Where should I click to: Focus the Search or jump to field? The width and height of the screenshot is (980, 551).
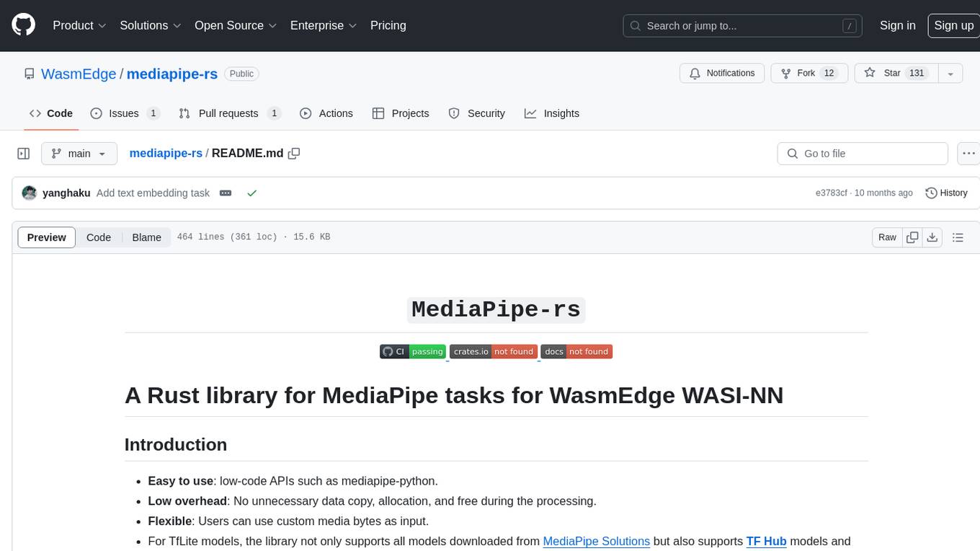coord(743,26)
